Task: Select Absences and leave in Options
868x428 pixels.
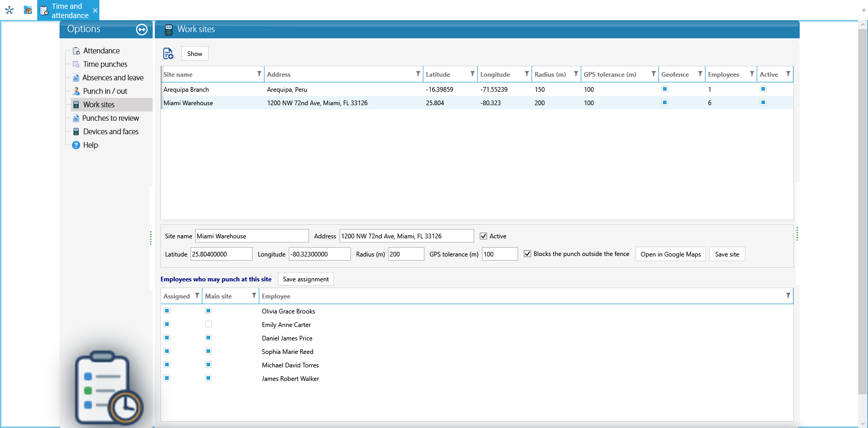Action: click(113, 78)
